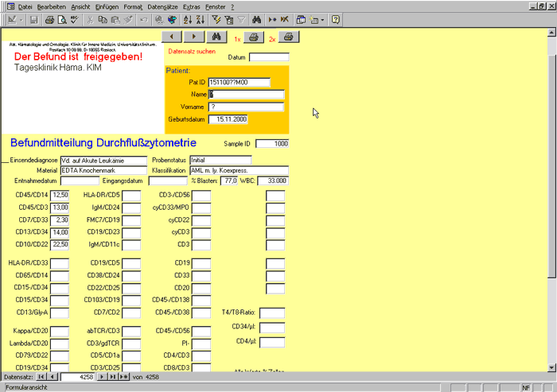Click the Apply Filter funnel icon
This screenshot has height=392, width=557.
pyautogui.click(x=241, y=20)
